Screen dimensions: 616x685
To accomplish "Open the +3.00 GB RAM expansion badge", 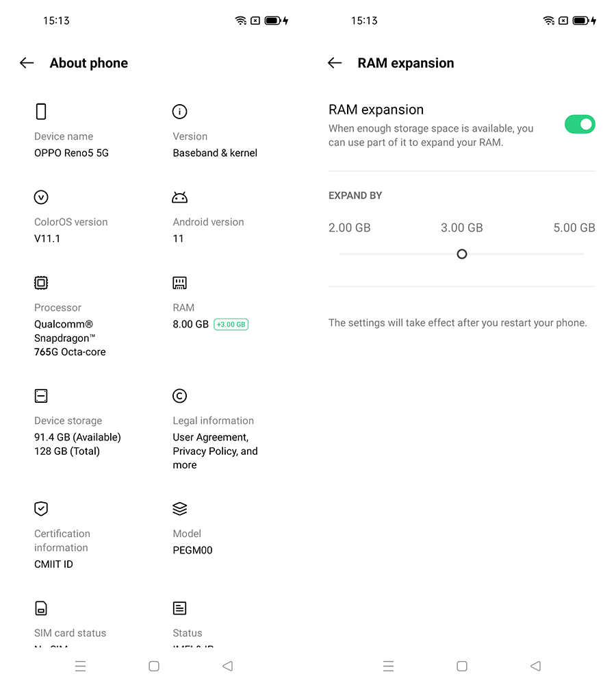I will (x=231, y=325).
